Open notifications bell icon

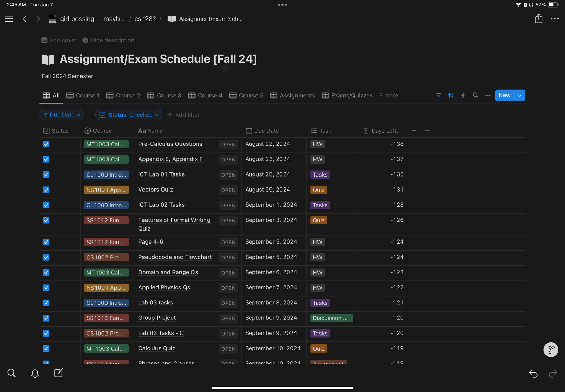pyautogui.click(x=35, y=373)
